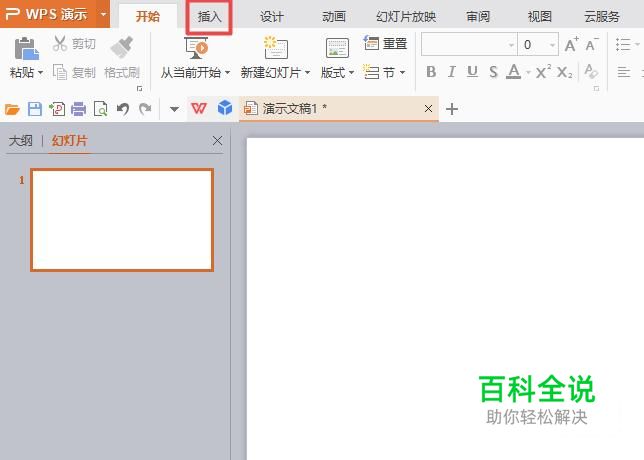Click the print preview icon
The width and height of the screenshot is (644, 460).
tap(101, 109)
